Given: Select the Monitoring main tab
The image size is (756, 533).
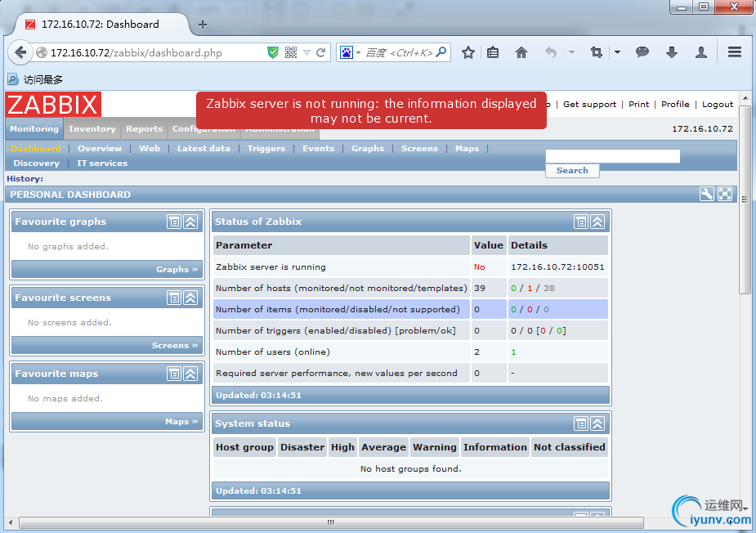Looking at the screenshot, I should point(34,129).
